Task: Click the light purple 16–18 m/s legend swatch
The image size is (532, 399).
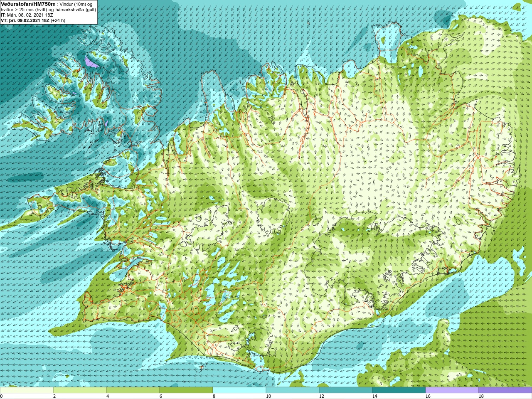Action: 452,390
